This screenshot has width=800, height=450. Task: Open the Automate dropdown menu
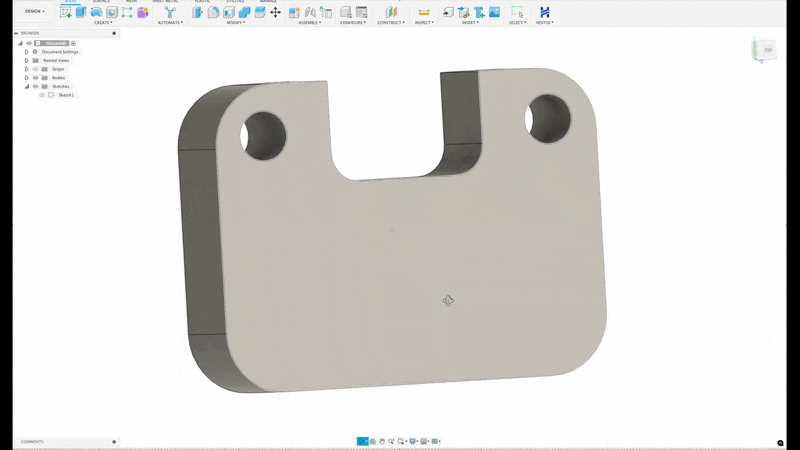point(170,22)
